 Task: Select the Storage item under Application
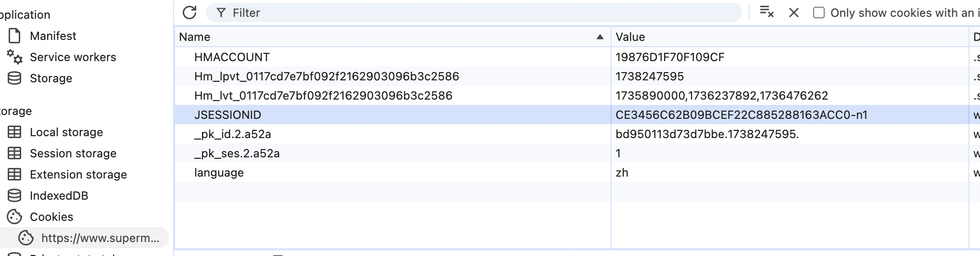(x=50, y=78)
